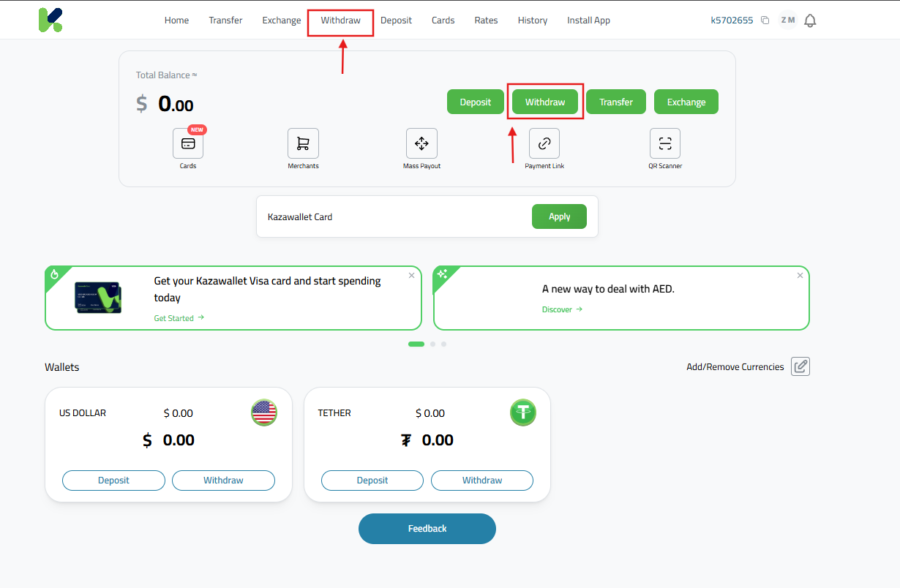Open the Add/Remove Currencies editor icon
The height and width of the screenshot is (588, 900).
pyautogui.click(x=800, y=366)
